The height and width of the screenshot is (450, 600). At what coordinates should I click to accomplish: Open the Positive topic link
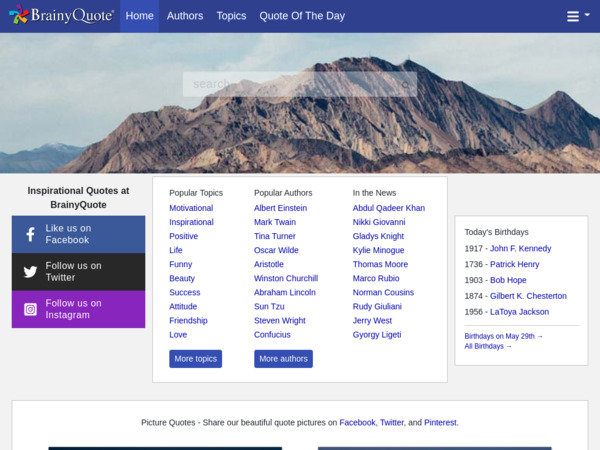[x=184, y=236]
